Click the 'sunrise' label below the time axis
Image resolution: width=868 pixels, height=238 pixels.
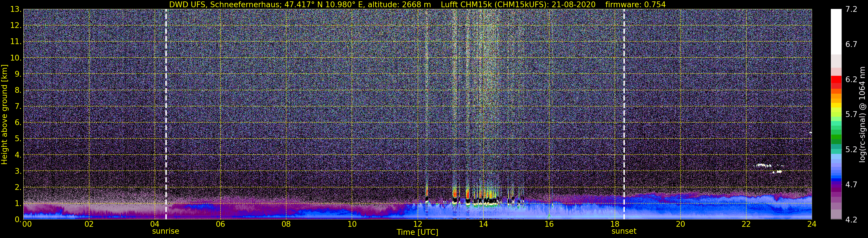coord(166,231)
